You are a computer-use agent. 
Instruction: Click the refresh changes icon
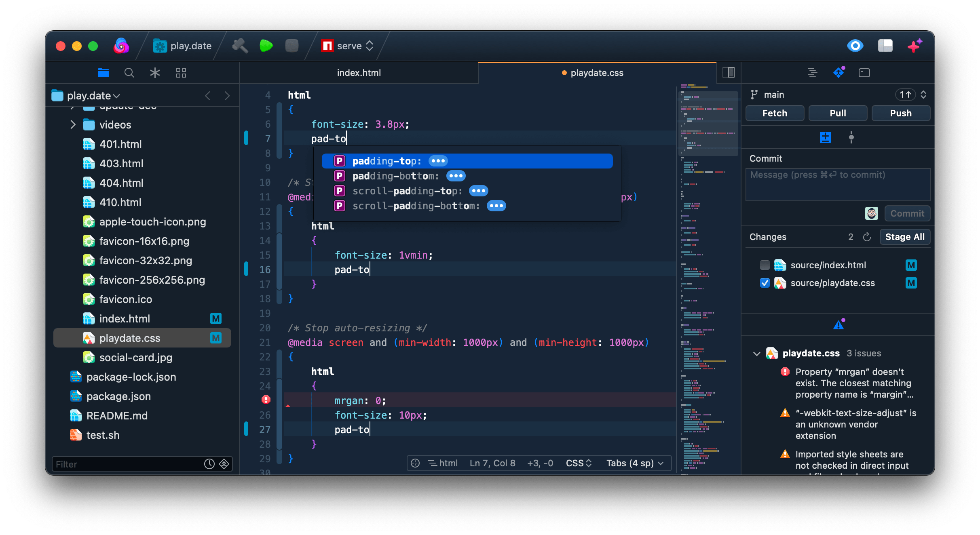[867, 237]
